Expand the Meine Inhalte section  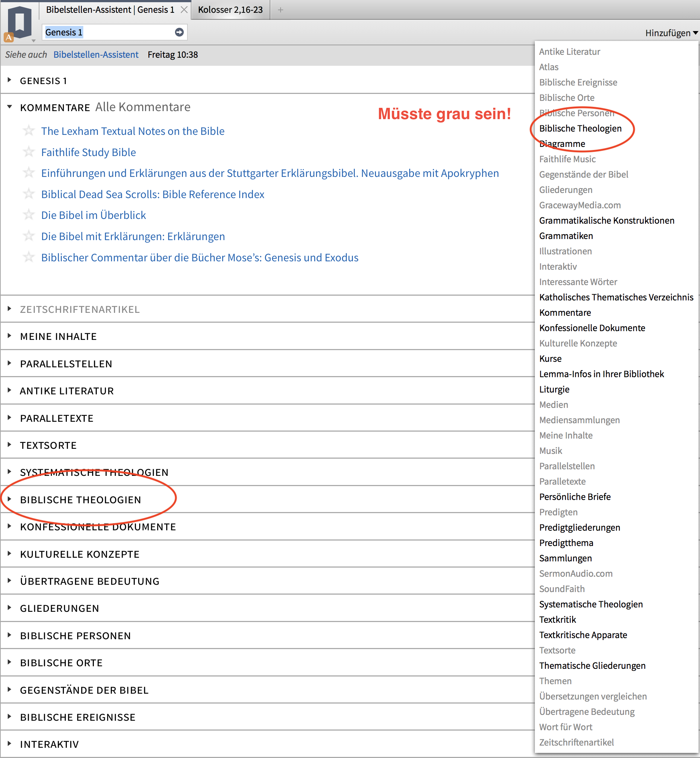9,336
